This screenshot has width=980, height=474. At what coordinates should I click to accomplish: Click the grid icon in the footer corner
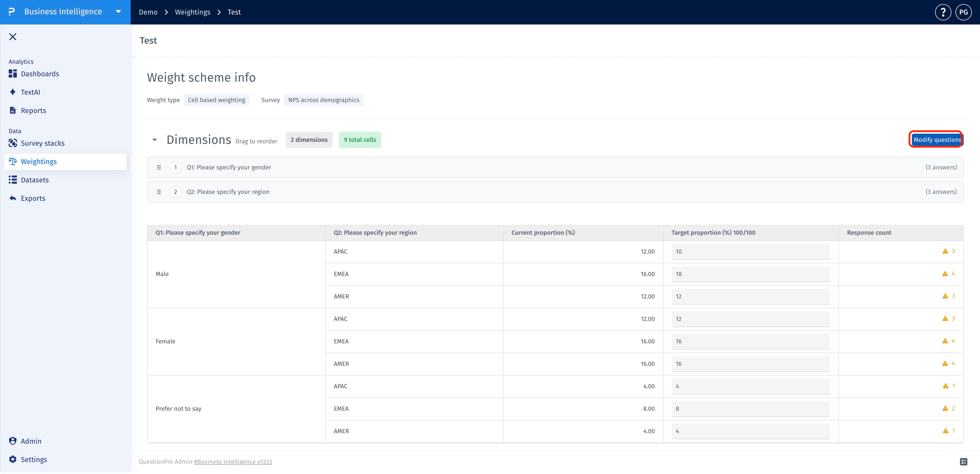point(963,462)
